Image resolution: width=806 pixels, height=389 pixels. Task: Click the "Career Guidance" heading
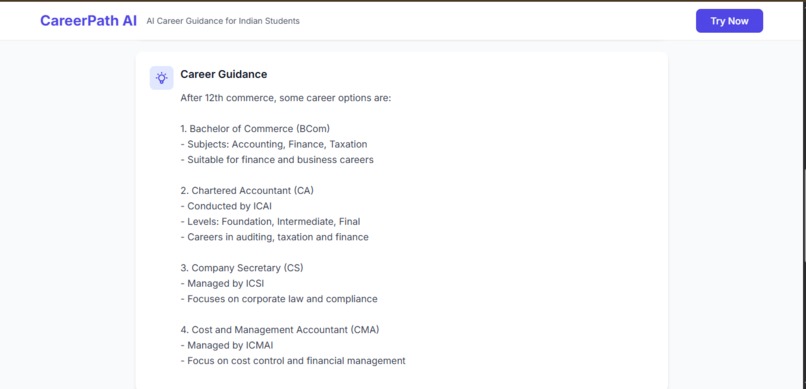pos(224,75)
